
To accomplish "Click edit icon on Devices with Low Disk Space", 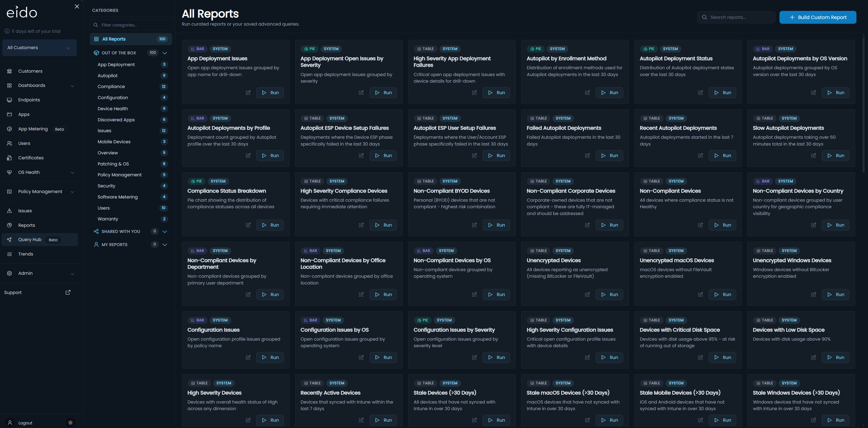I will click(x=813, y=357).
